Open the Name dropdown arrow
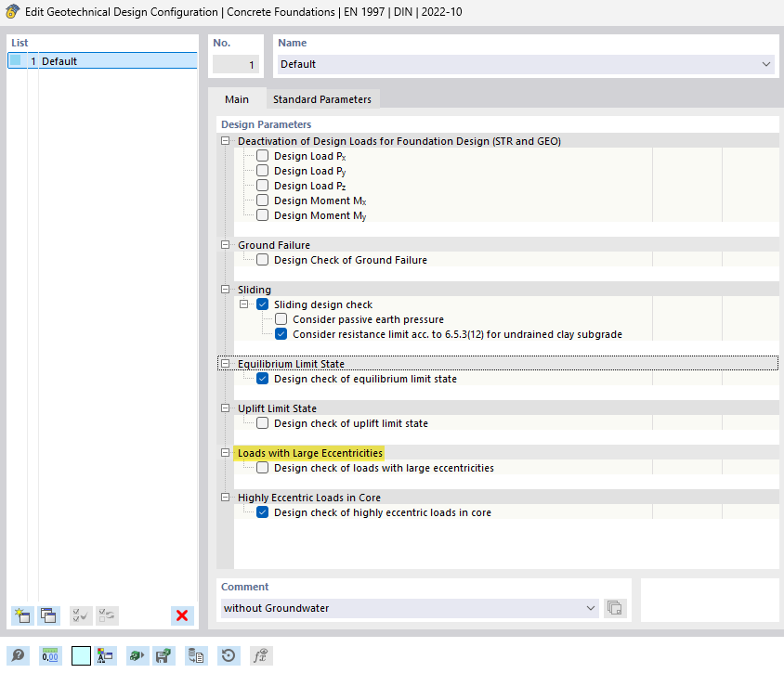The image size is (784, 673). (x=765, y=64)
